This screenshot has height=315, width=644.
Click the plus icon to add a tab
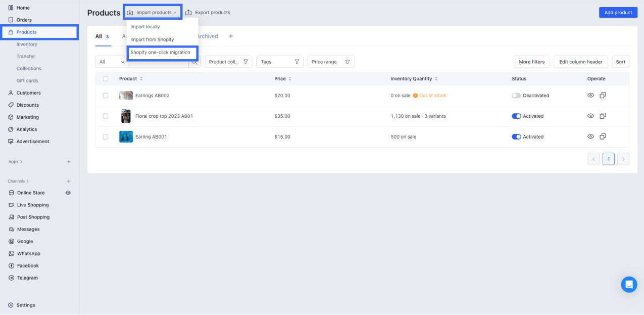(231, 36)
